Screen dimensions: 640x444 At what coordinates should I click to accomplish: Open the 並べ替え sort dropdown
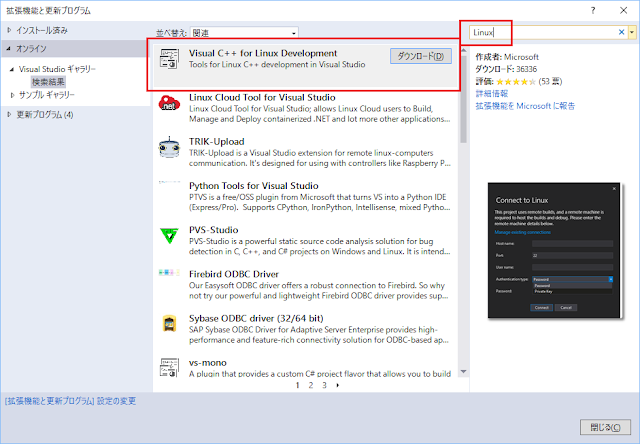click(x=244, y=33)
